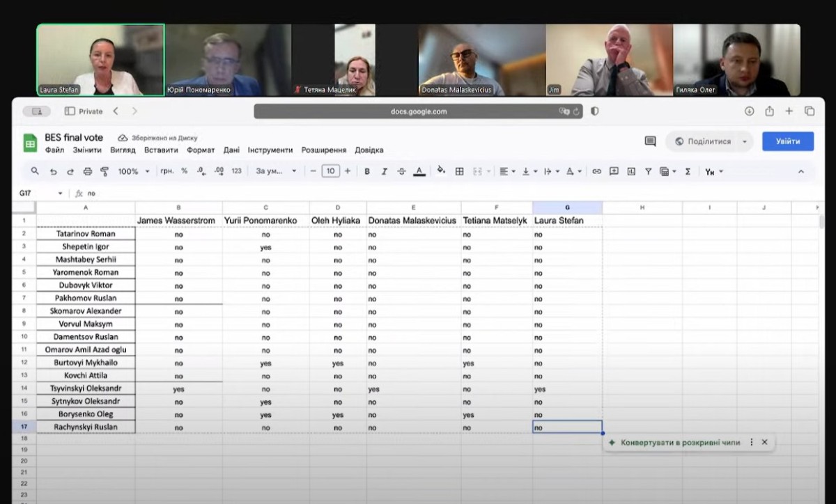Redo the last action
This screenshot has width=836, height=504.
click(x=70, y=171)
